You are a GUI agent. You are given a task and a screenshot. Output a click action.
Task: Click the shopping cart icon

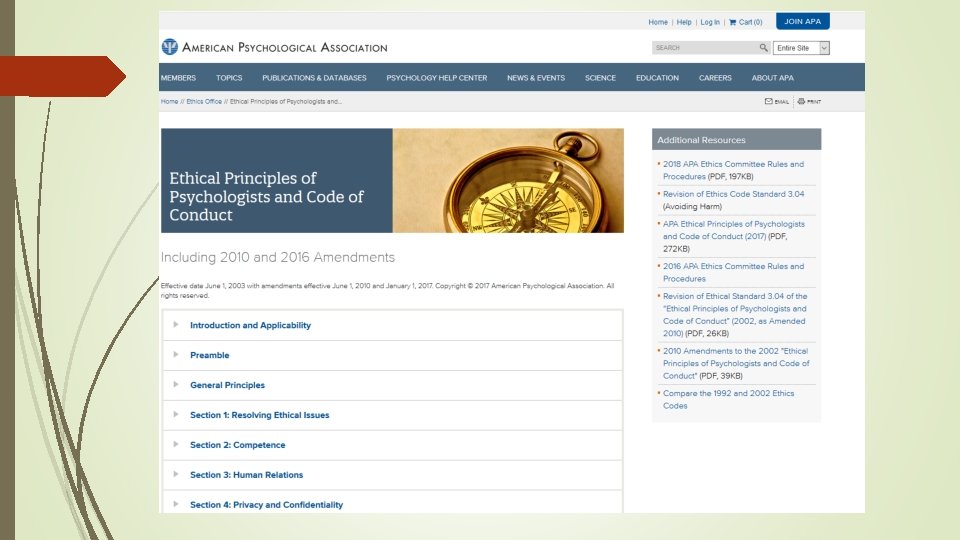(x=732, y=22)
